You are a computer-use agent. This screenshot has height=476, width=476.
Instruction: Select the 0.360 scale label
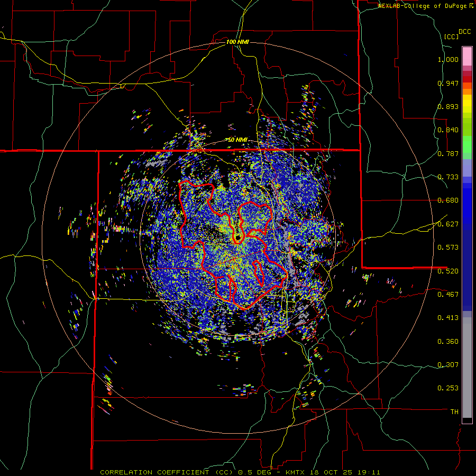pos(448,342)
